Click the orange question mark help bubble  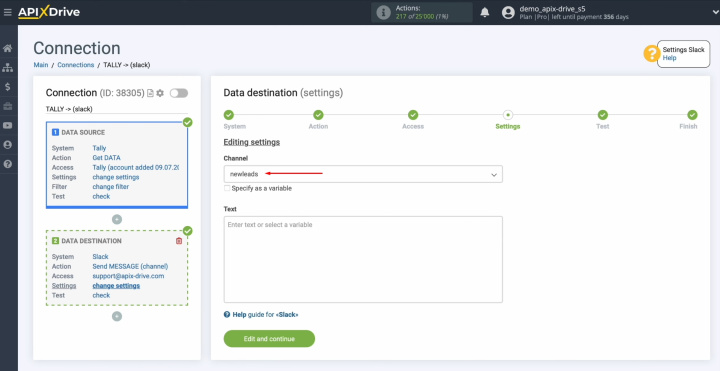[x=652, y=54]
